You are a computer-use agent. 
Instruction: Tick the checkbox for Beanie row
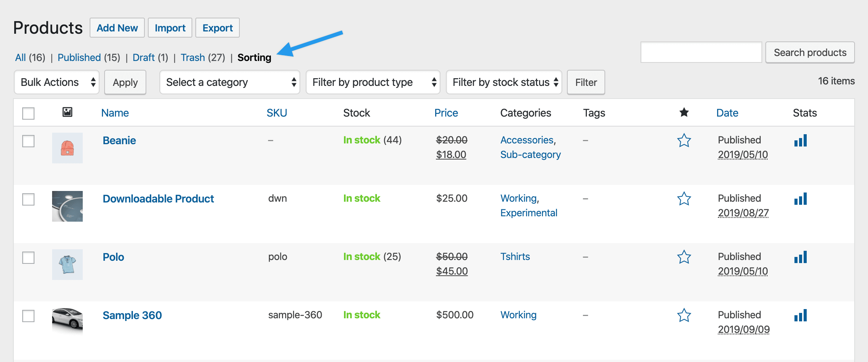click(x=28, y=141)
